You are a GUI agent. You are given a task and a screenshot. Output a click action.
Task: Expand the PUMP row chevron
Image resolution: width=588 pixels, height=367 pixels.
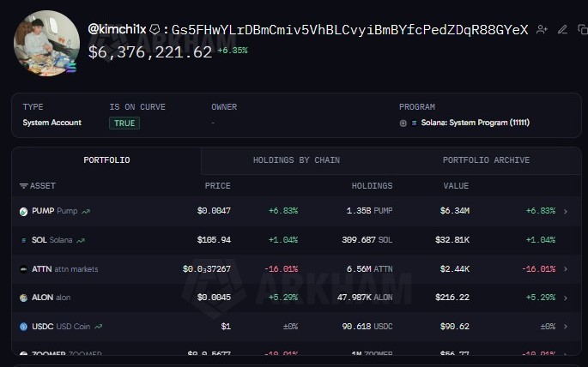(x=566, y=212)
